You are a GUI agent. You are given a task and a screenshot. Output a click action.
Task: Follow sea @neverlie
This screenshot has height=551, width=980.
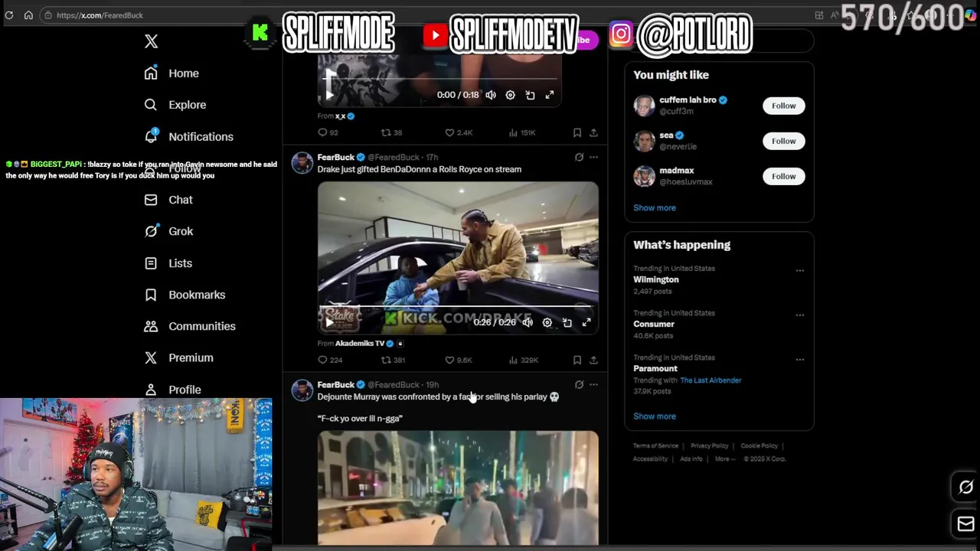(x=783, y=141)
